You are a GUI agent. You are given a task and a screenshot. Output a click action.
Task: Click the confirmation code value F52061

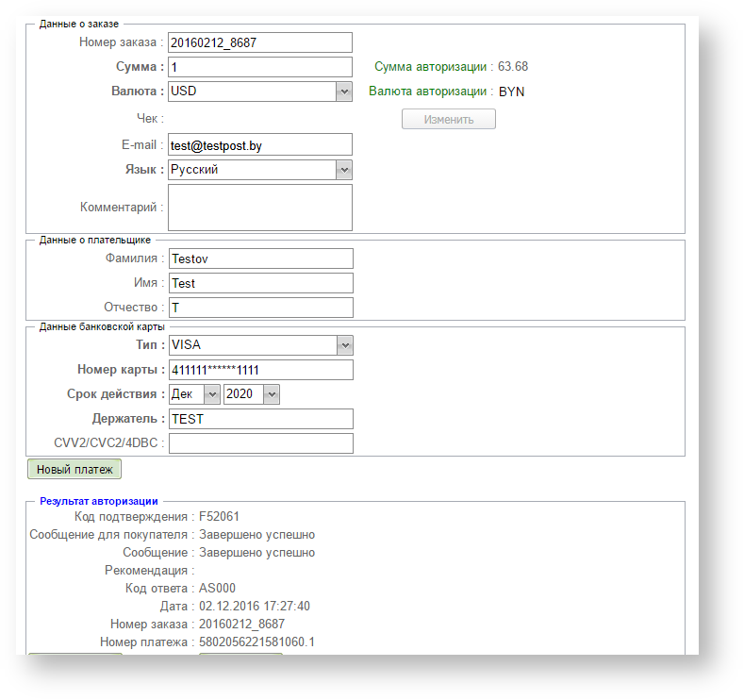point(219,517)
